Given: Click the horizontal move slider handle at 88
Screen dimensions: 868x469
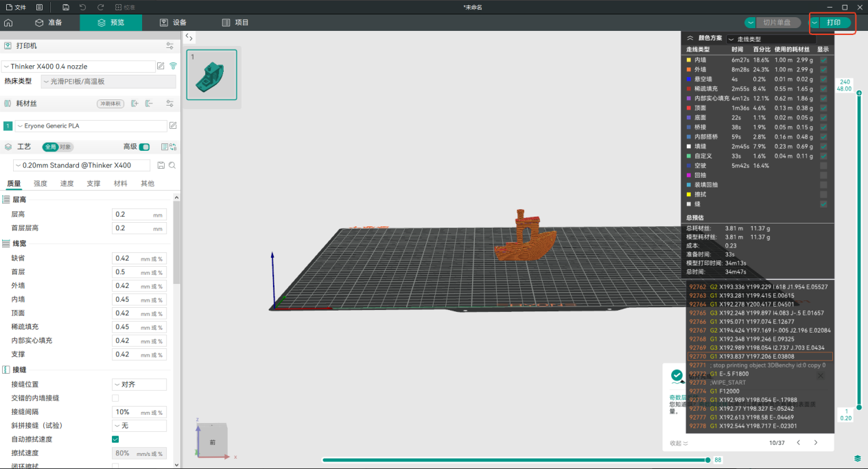Looking at the screenshot, I should coord(708,460).
